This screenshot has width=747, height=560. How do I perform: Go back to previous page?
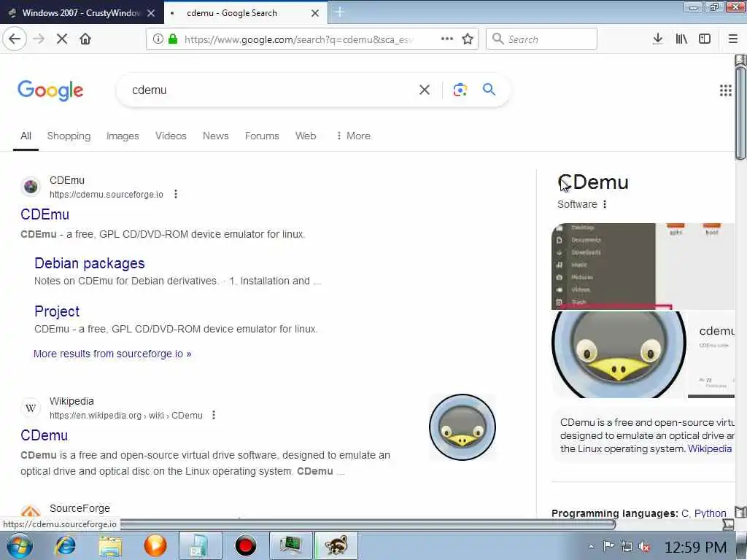15,39
